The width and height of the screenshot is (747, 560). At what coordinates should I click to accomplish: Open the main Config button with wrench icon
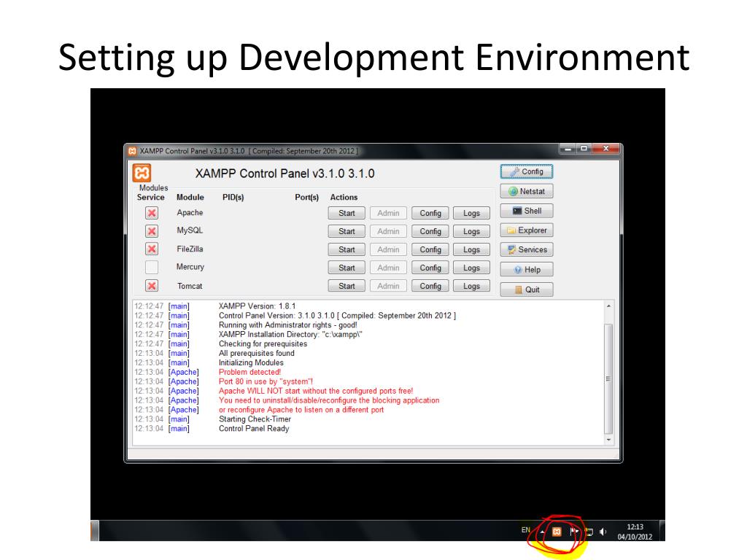527,171
